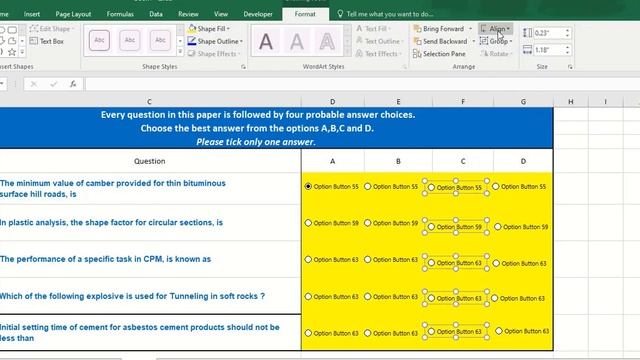Open the Rotate dropdown
640x360 pixels.
(497, 53)
